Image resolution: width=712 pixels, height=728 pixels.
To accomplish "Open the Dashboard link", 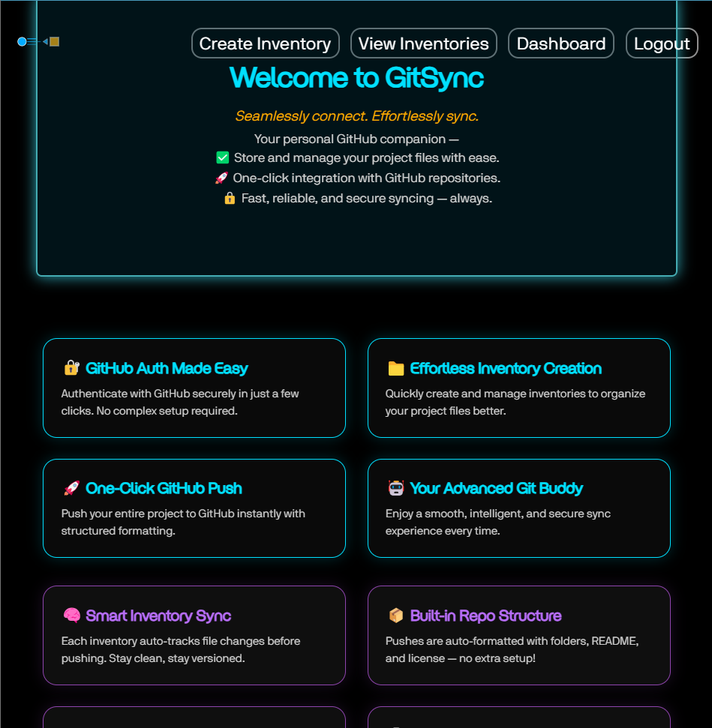I will [561, 43].
